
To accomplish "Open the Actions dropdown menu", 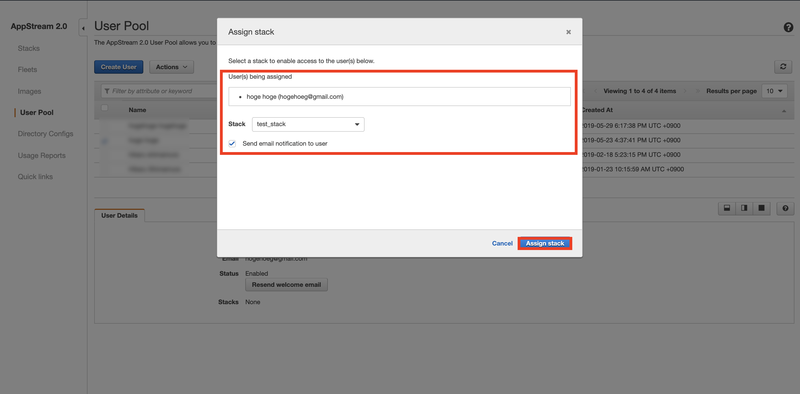I will pos(171,67).
